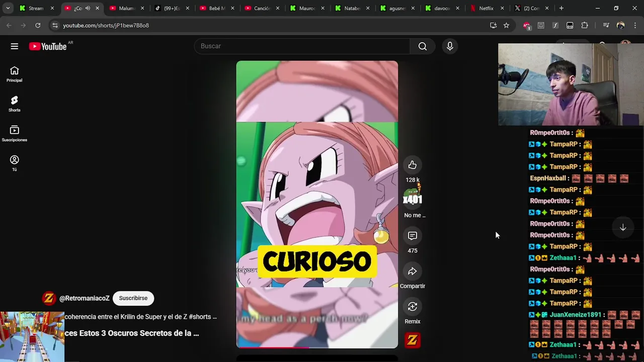Open the RetromaniacoZ channel avatar
Viewport: 644px width, 362px height.
(x=49, y=298)
